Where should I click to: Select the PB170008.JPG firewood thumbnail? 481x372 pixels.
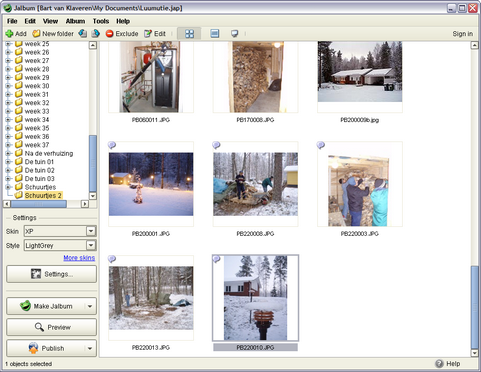coord(255,77)
